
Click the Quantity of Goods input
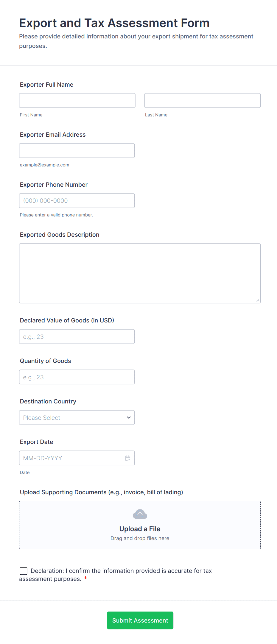coord(77,377)
